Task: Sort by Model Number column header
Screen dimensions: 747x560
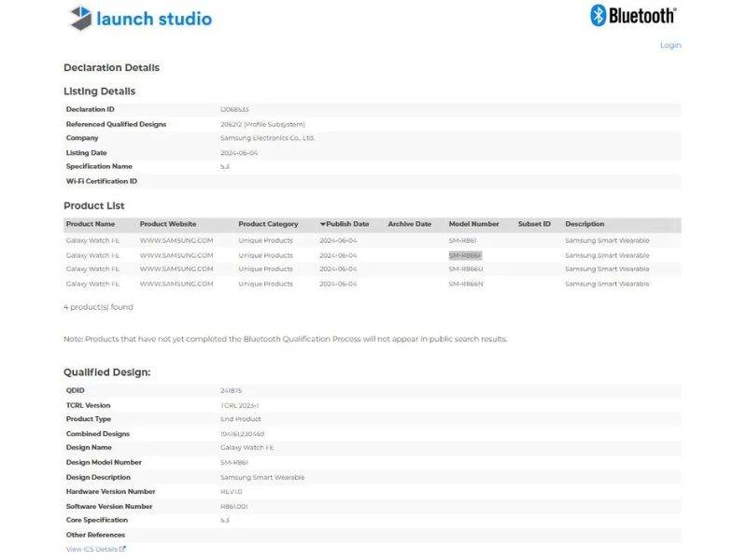Action: pos(473,224)
